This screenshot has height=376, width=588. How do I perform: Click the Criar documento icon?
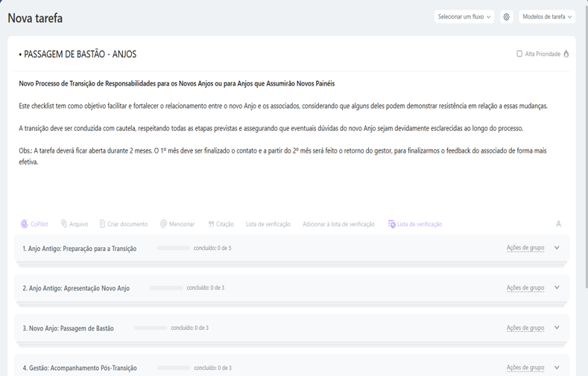point(103,224)
